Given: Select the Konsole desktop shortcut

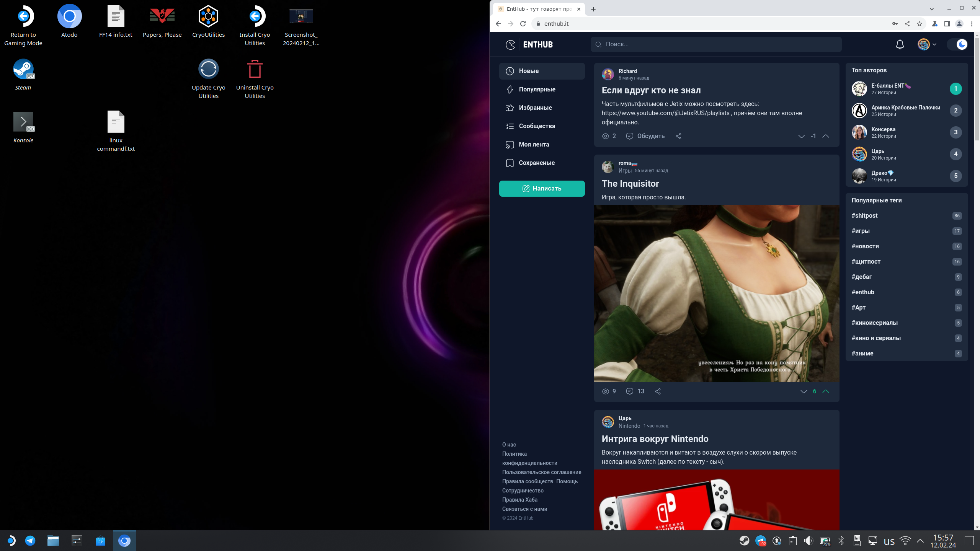Looking at the screenshot, I should click(23, 127).
